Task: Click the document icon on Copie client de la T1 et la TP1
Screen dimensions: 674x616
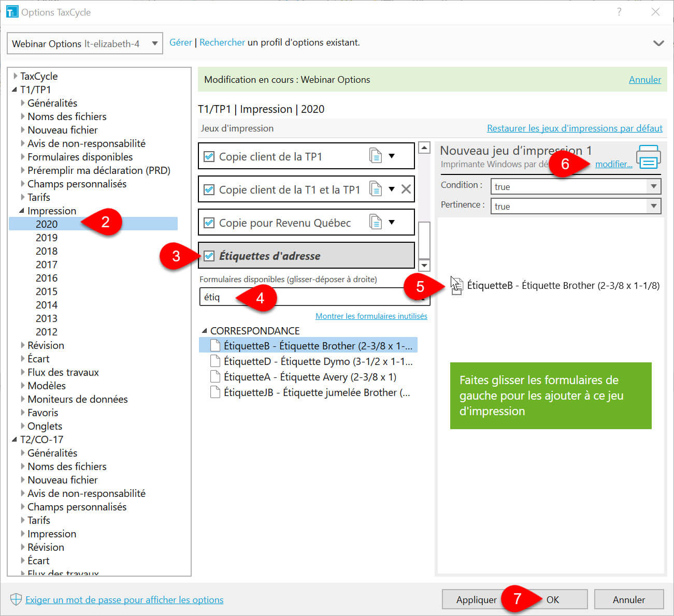Action: pyautogui.click(x=376, y=189)
